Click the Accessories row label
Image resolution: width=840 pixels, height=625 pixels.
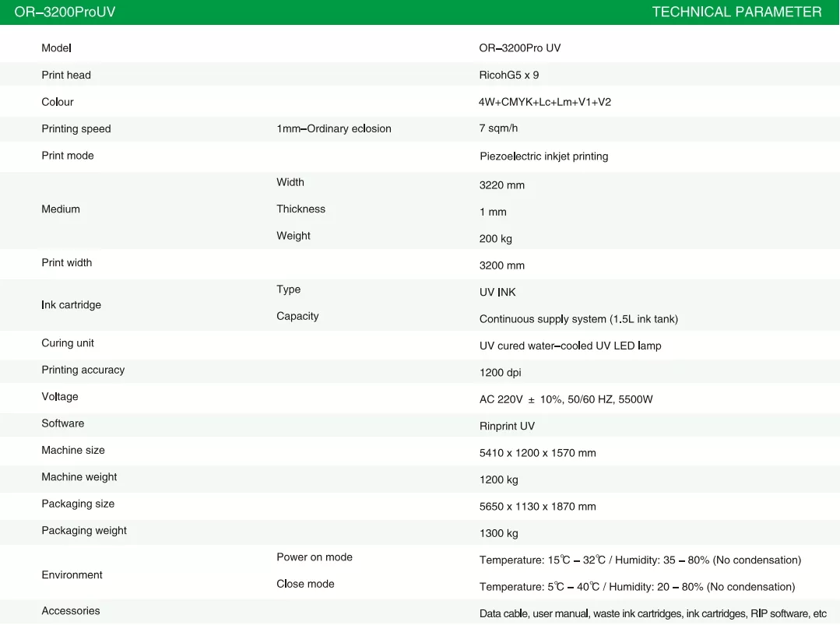tap(71, 611)
